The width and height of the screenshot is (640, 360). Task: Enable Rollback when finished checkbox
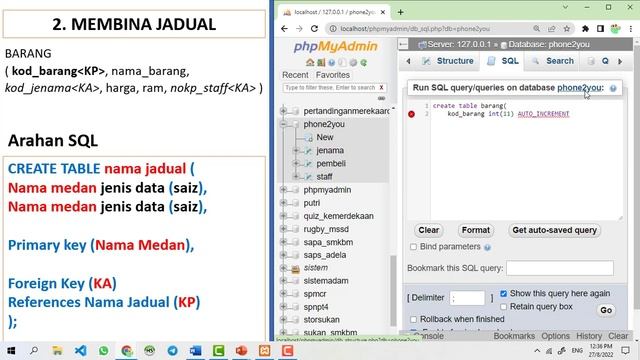pos(413,319)
